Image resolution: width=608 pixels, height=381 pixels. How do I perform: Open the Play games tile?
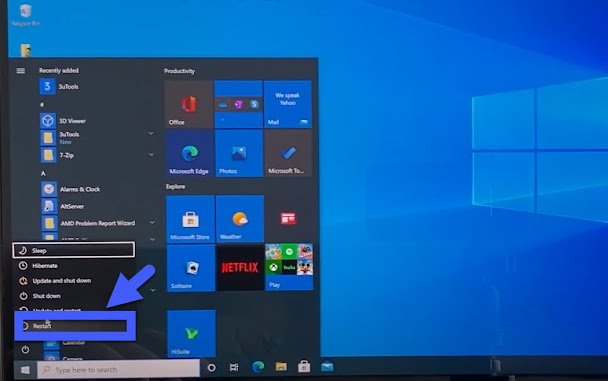click(289, 267)
